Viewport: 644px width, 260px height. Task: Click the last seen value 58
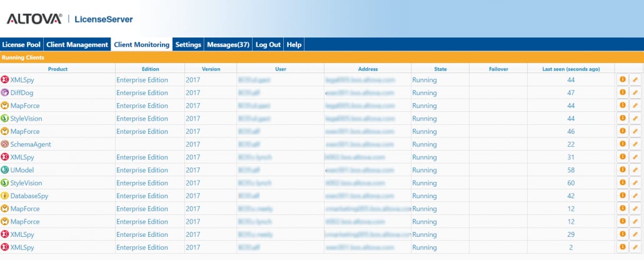tap(571, 170)
